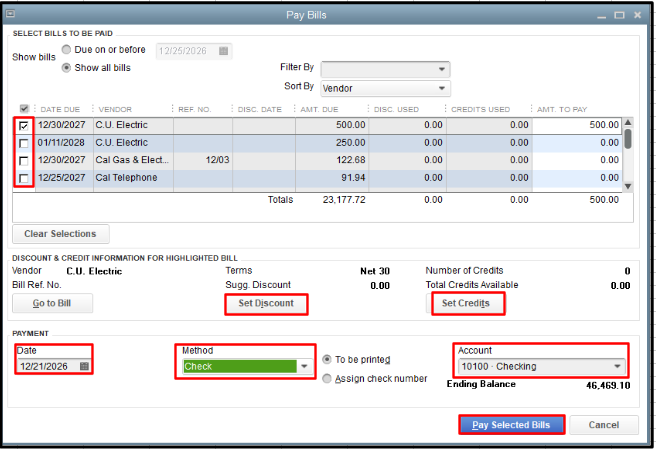This screenshot has height=449, width=656.
Task: Select the 'Show all bills' radio option
Action: (66, 68)
